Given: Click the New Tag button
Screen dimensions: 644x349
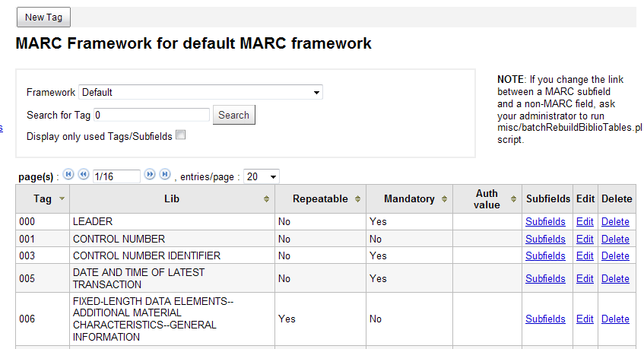Looking at the screenshot, I should point(43,17).
